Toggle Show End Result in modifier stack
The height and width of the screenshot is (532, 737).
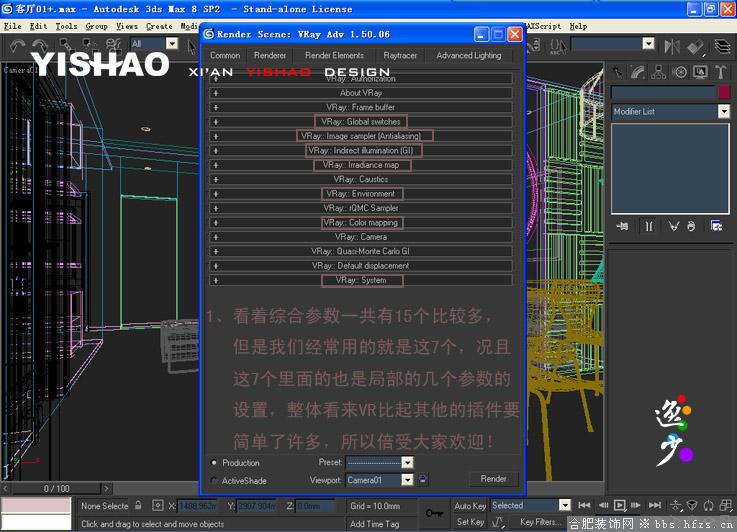click(x=649, y=227)
